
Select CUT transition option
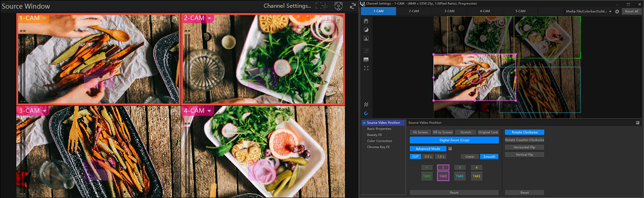click(415, 157)
